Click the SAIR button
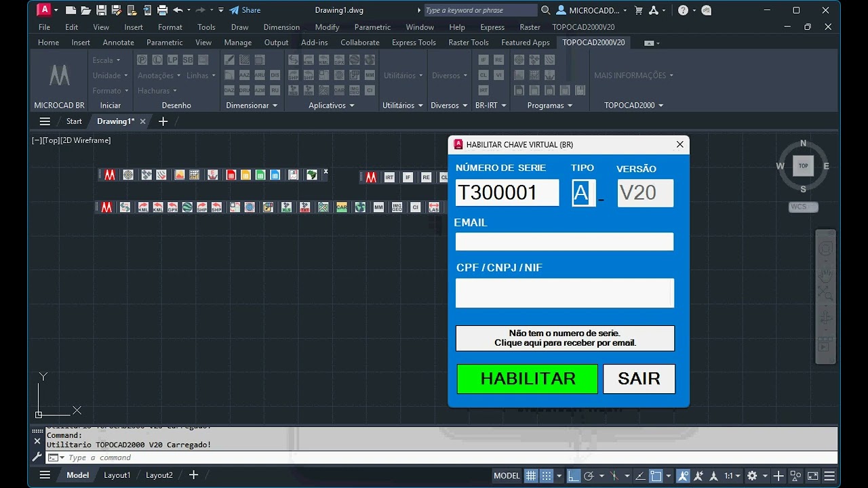This screenshot has width=868, height=488. tap(639, 379)
